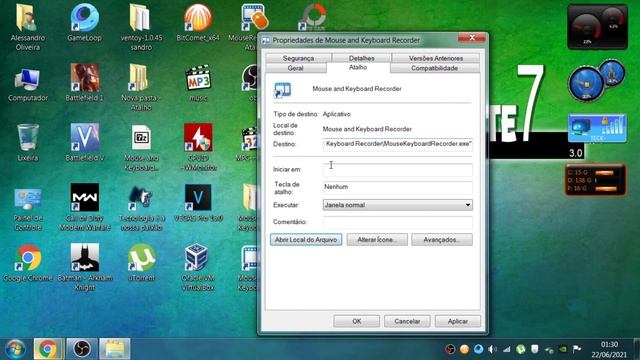Click the network monitor gadget
This screenshot has width=640, height=360.
coord(597,129)
